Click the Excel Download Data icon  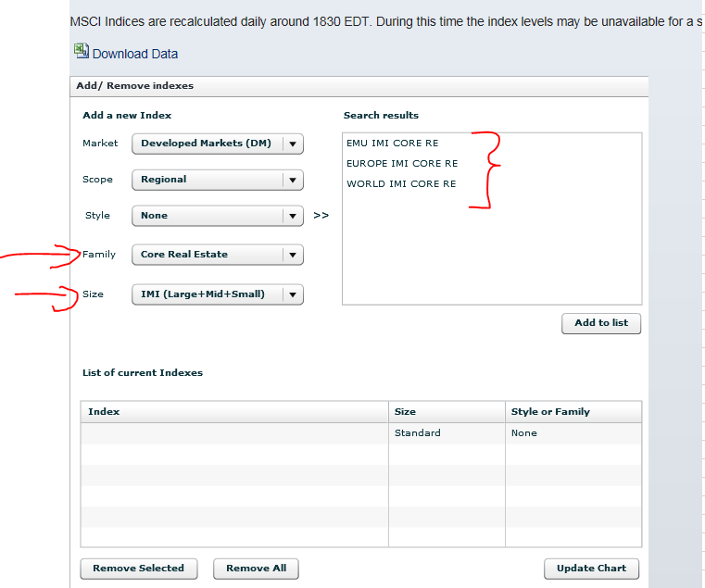click(82, 52)
